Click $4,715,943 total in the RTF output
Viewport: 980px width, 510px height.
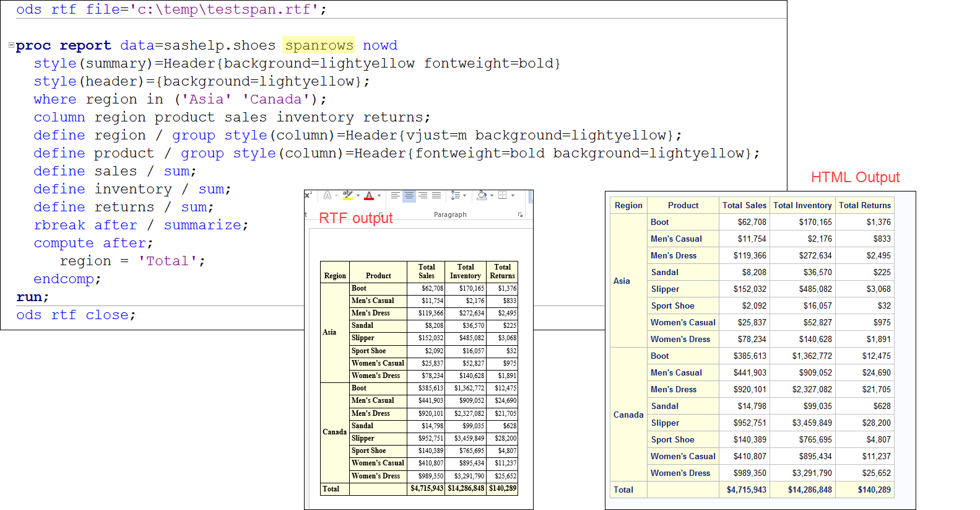click(x=427, y=488)
